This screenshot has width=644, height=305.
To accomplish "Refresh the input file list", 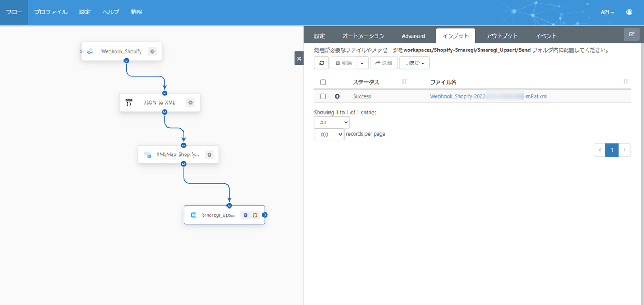I will [321, 63].
